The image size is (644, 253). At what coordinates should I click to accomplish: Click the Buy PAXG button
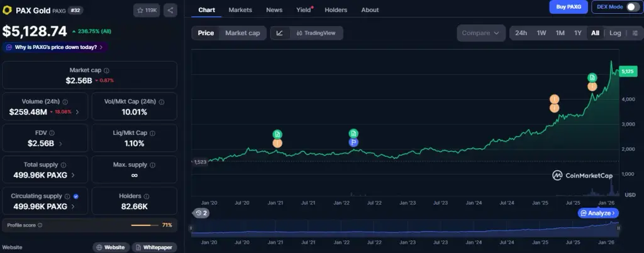pos(569,7)
